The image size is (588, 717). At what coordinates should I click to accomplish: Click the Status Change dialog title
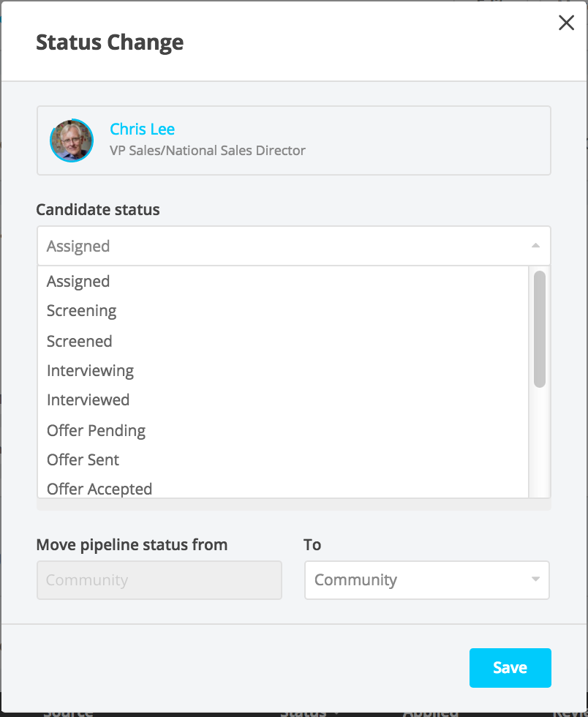click(110, 42)
